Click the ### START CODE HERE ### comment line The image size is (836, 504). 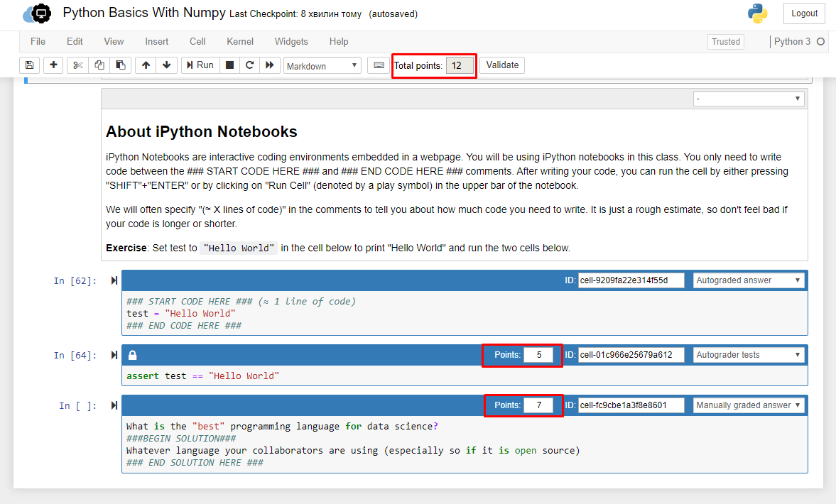[x=241, y=302]
